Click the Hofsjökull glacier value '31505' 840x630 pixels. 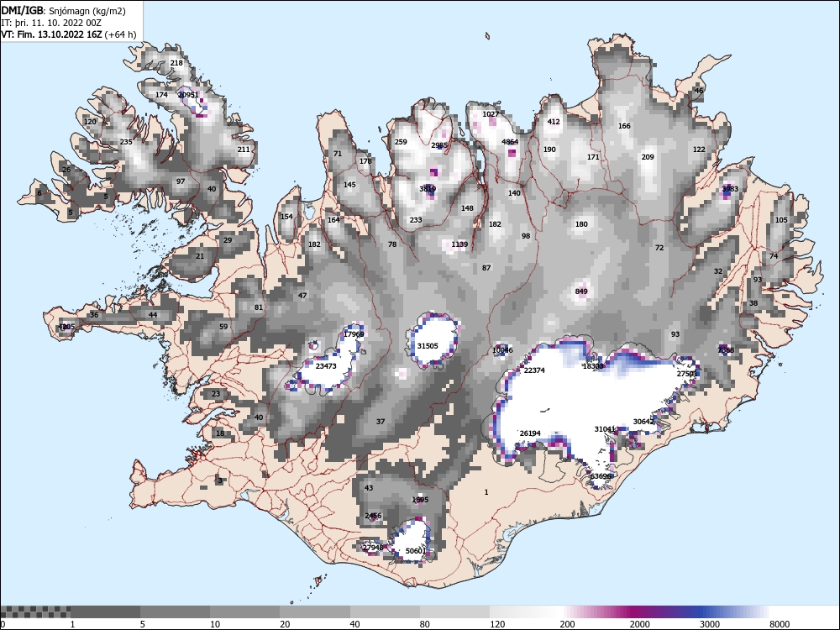click(428, 346)
